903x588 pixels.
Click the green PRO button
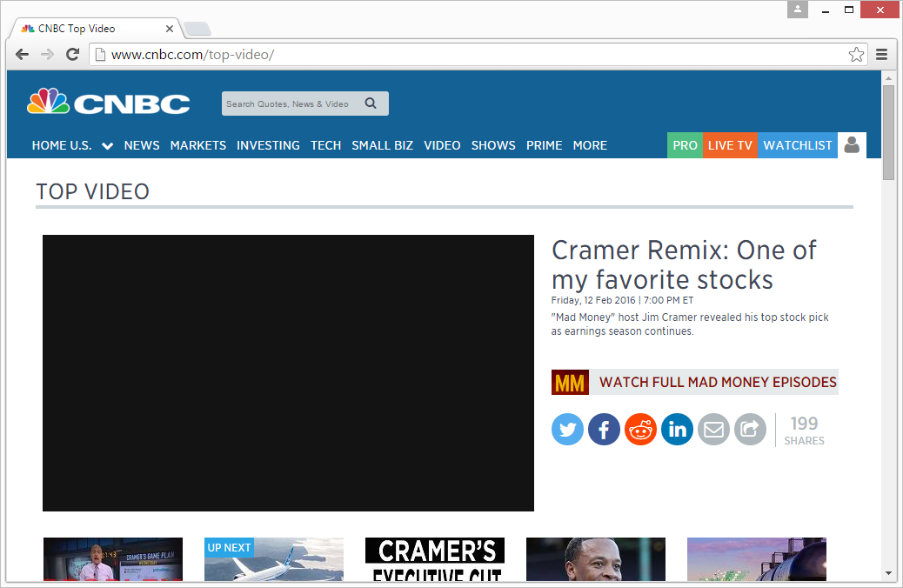685,145
